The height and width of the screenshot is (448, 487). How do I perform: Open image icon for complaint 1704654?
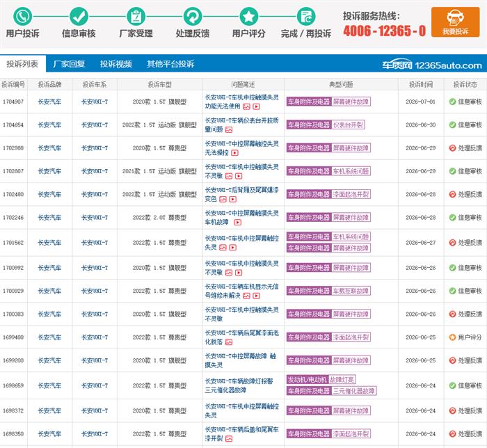pyautogui.click(x=229, y=130)
